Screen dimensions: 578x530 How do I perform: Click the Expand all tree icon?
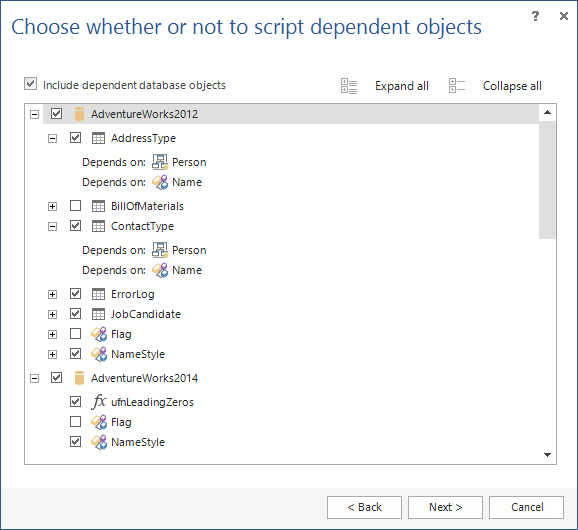pos(349,86)
